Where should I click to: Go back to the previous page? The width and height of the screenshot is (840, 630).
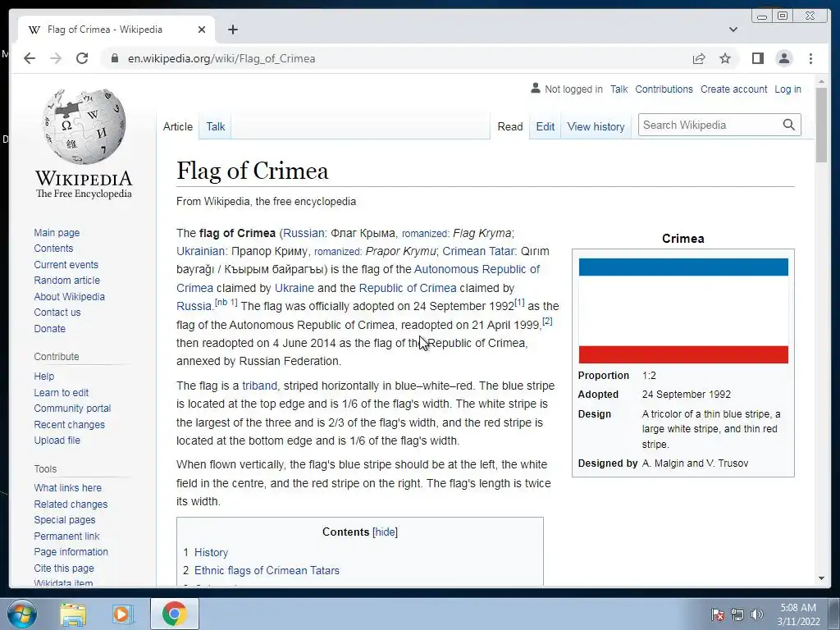point(30,58)
